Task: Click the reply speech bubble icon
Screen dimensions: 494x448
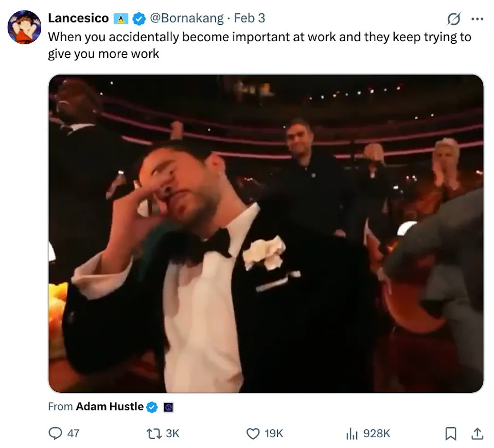Action: 55,434
